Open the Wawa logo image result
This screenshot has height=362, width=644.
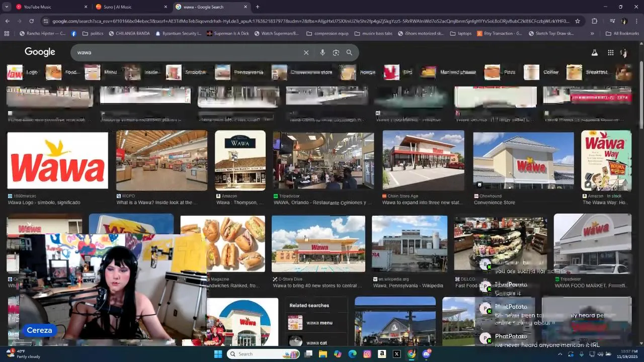point(57,160)
